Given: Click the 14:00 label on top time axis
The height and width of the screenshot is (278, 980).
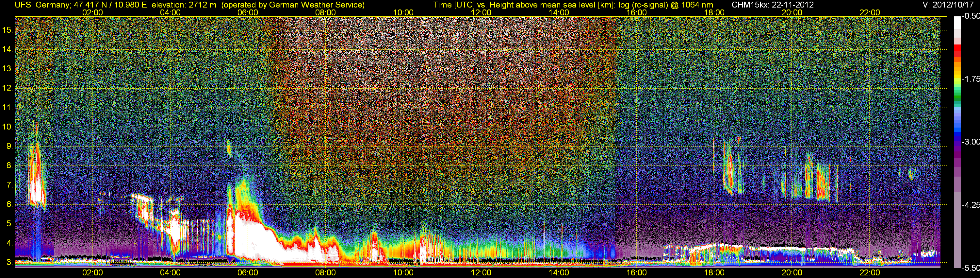Looking at the screenshot, I should pos(559,12).
